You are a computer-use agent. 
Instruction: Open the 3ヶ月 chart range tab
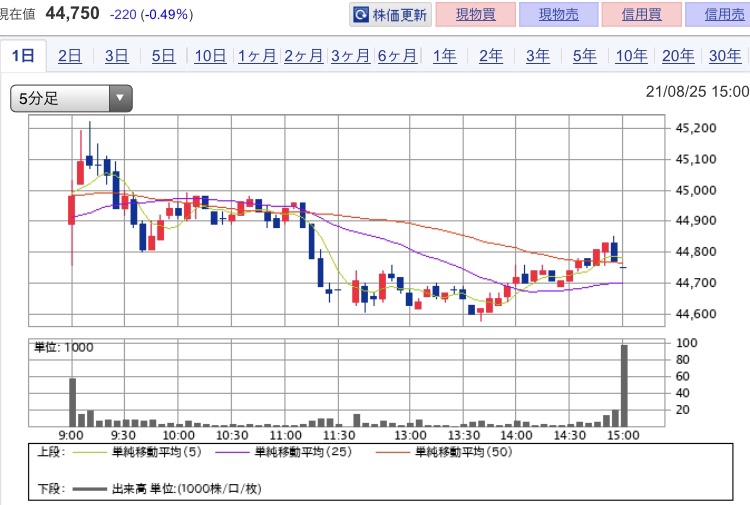pyautogui.click(x=350, y=56)
